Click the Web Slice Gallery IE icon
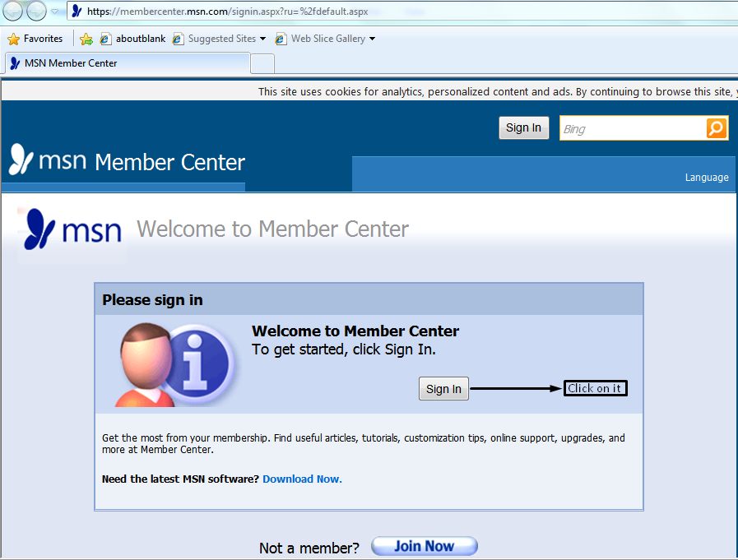This screenshot has height=560, width=738. [281, 39]
